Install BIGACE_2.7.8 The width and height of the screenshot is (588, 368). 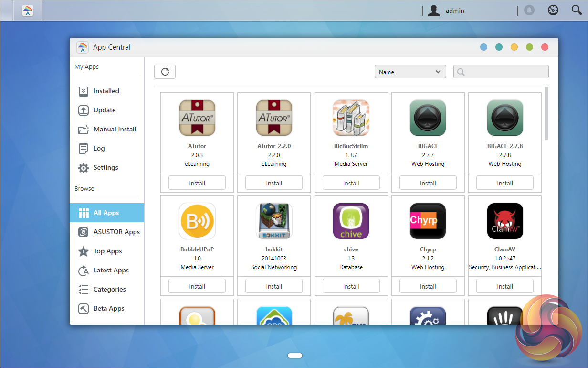(505, 183)
